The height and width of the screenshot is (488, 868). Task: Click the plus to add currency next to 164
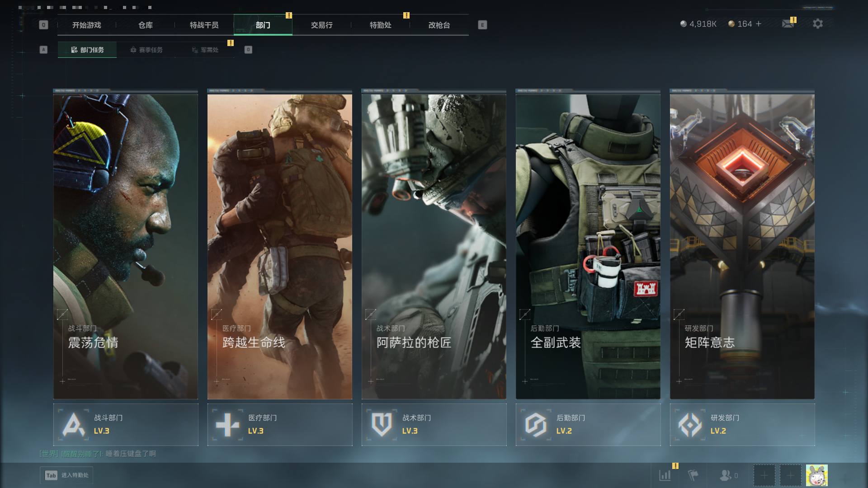pyautogui.click(x=759, y=23)
